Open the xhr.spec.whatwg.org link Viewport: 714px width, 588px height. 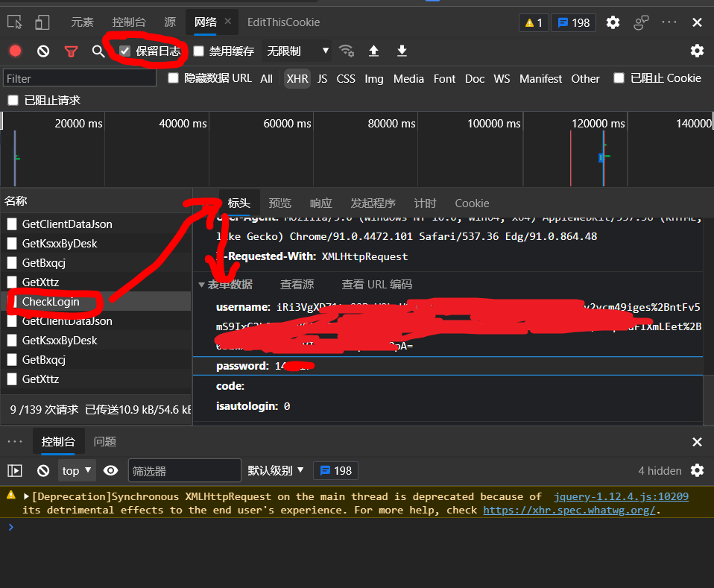(x=569, y=510)
